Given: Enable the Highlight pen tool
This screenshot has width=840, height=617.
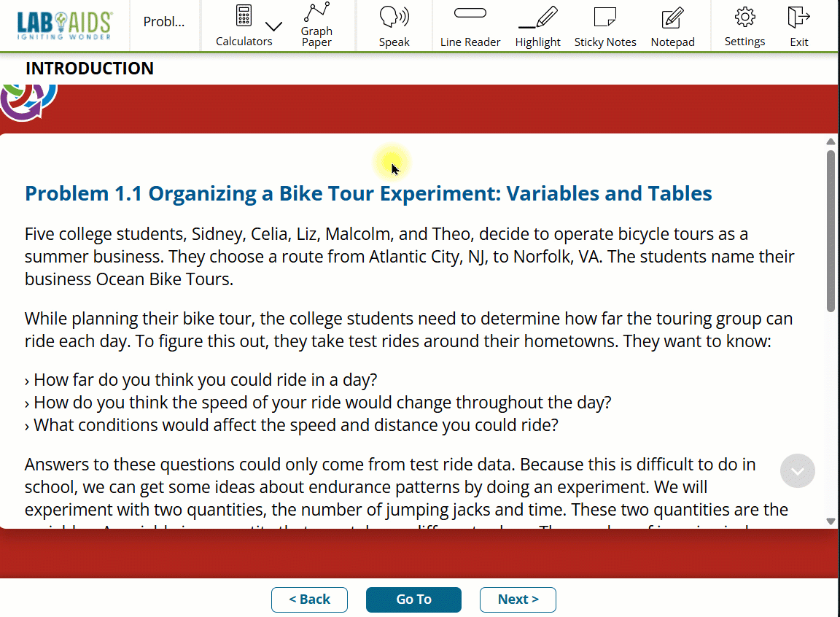Looking at the screenshot, I should coord(537,26).
